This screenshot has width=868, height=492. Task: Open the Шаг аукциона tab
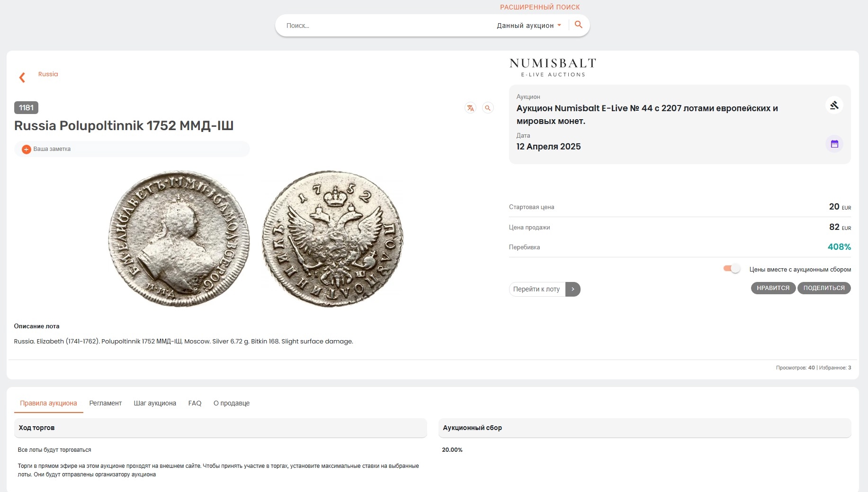[155, 403]
